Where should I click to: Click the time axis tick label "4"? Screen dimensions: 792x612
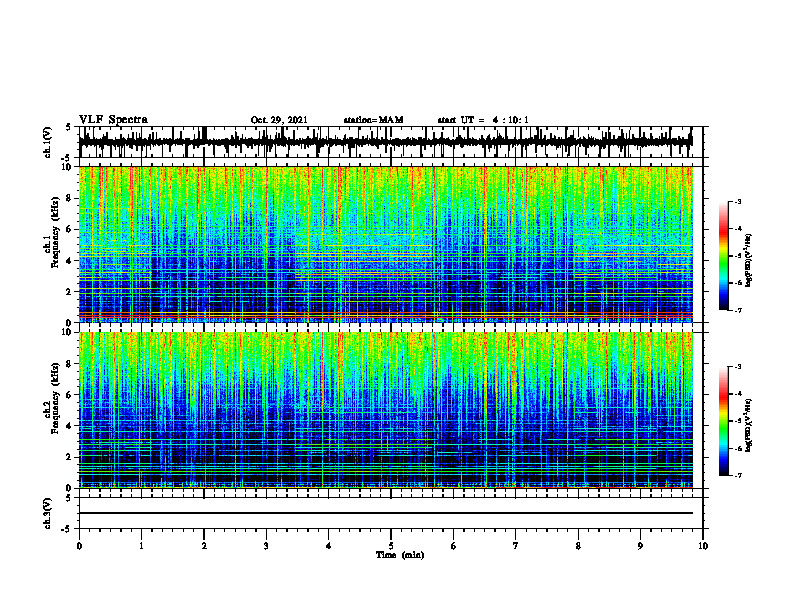click(x=329, y=546)
